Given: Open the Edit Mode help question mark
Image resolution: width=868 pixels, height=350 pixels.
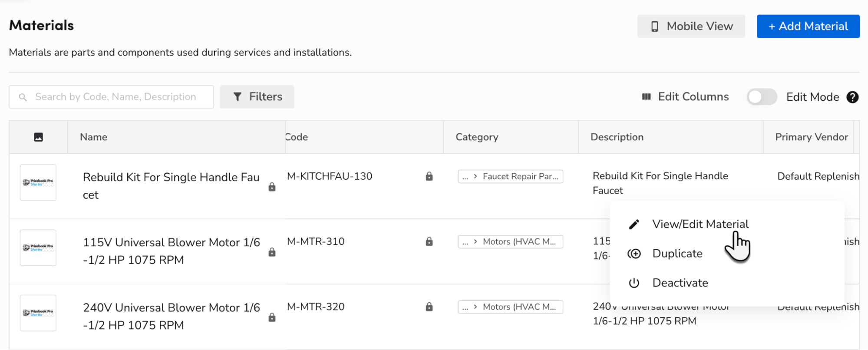Looking at the screenshot, I should (852, 97).
